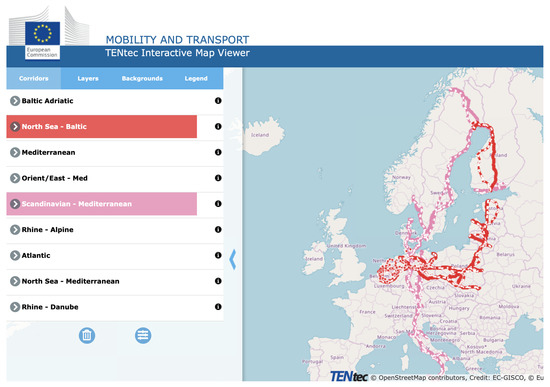Image resolution: width=550 pixels, height=387 pixels.
Task: Collapse the side panel with blue arrow
Action: (x=232, y=260)
